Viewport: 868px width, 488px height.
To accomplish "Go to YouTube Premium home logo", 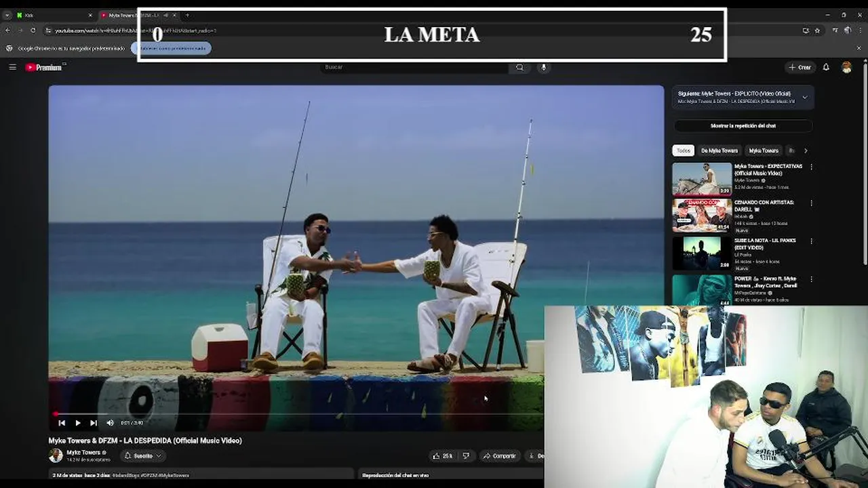I will (45, 67).
